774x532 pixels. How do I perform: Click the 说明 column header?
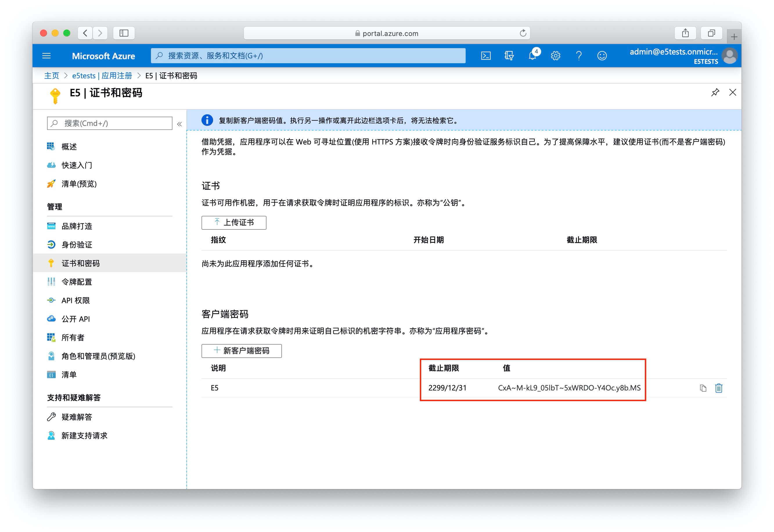point(218,368)
